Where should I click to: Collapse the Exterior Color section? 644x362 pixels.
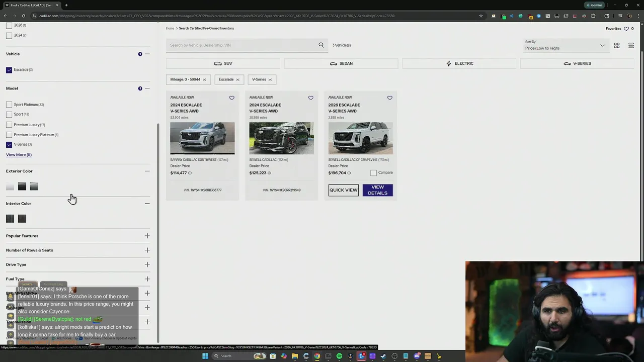point(147,171)
